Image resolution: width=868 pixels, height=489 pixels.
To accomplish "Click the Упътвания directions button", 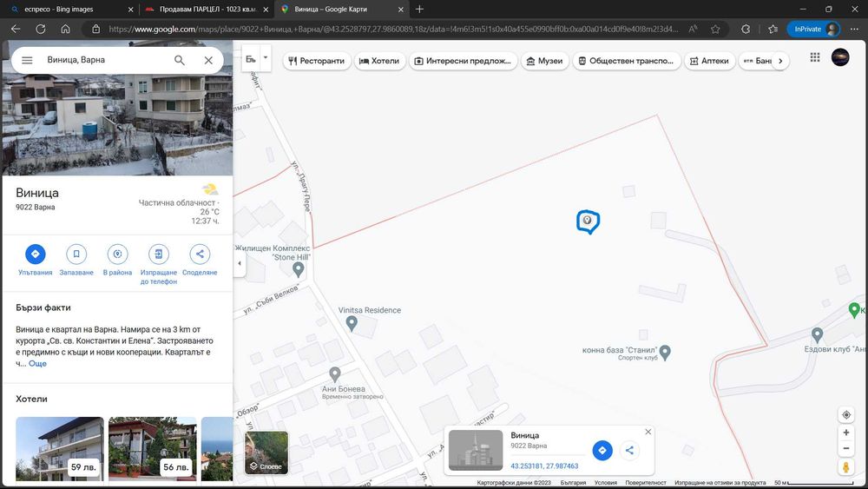I will (35, 254).
